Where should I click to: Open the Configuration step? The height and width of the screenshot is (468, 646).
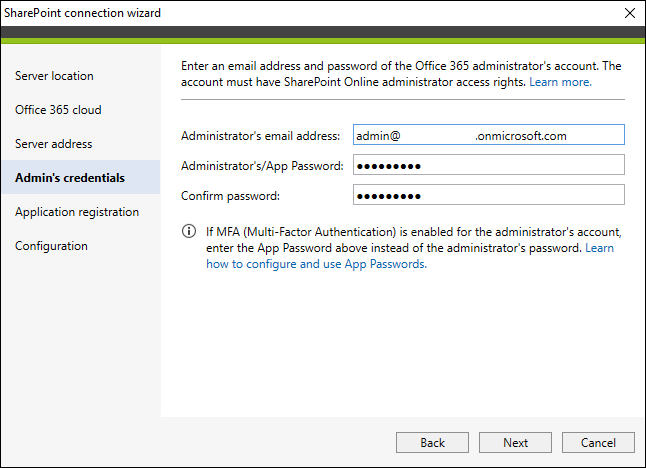click(51, 246)
